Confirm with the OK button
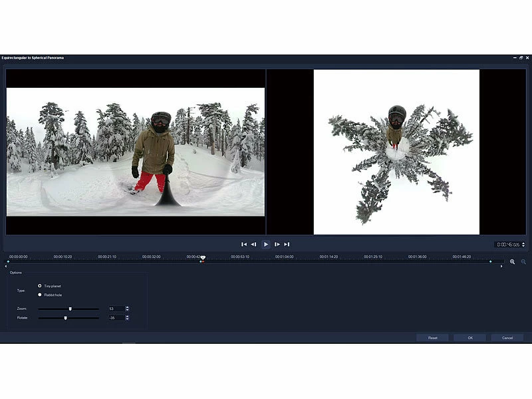This screenshot has height=399, width=532. pyautogui.click(x=469, y=338)
